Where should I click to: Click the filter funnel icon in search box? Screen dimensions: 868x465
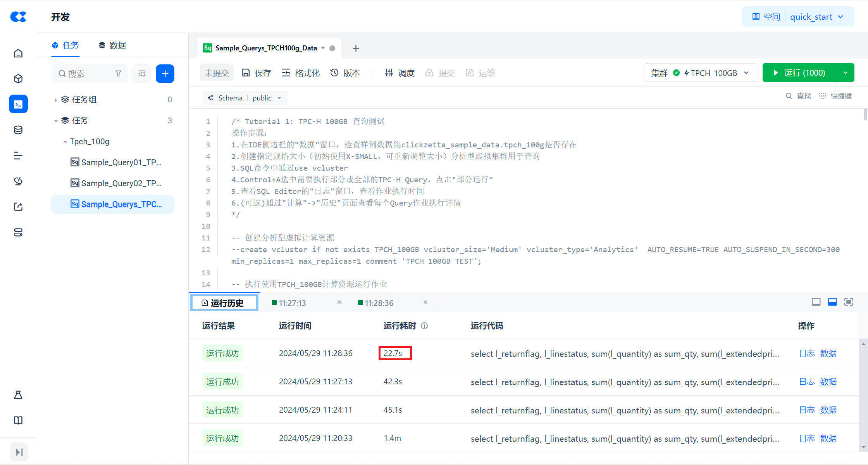tap(119, 74)
